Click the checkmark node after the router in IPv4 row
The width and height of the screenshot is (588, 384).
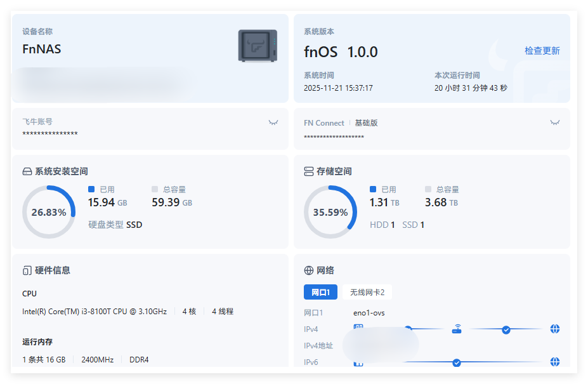point(506,330)
